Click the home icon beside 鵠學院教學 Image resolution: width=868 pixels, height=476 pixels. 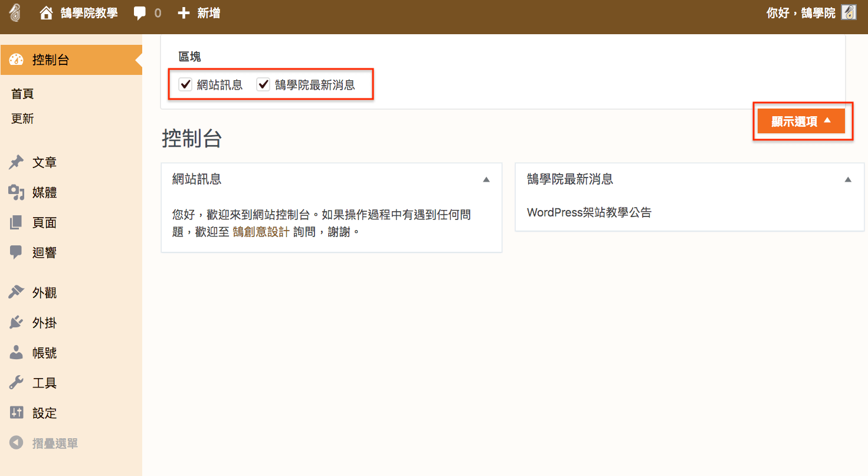pos(47,13)
